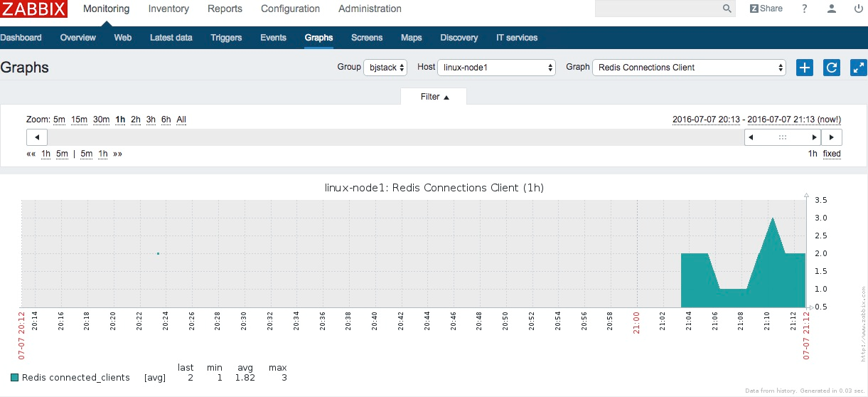
Task: Open the Zabbix Share link
Action: [x=766, y=9]
